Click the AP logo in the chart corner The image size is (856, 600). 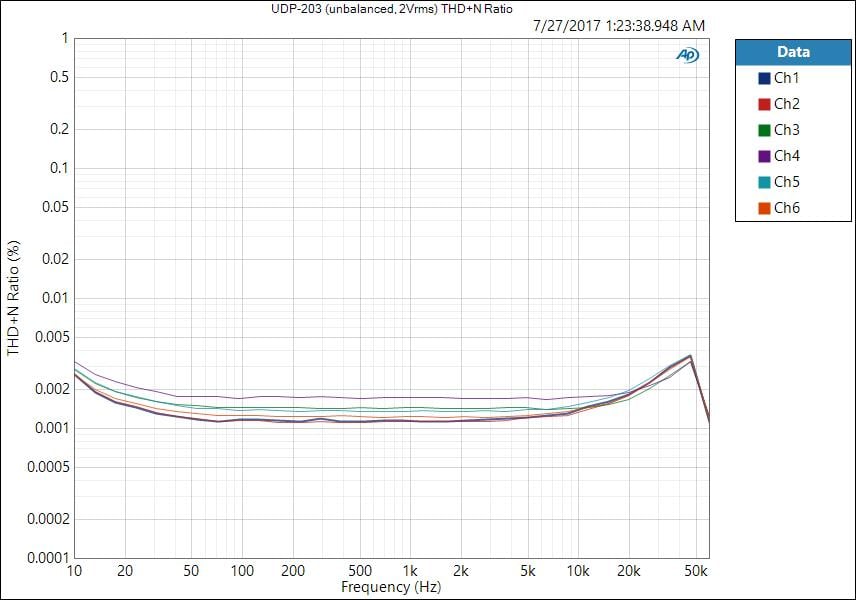[688, 56]
